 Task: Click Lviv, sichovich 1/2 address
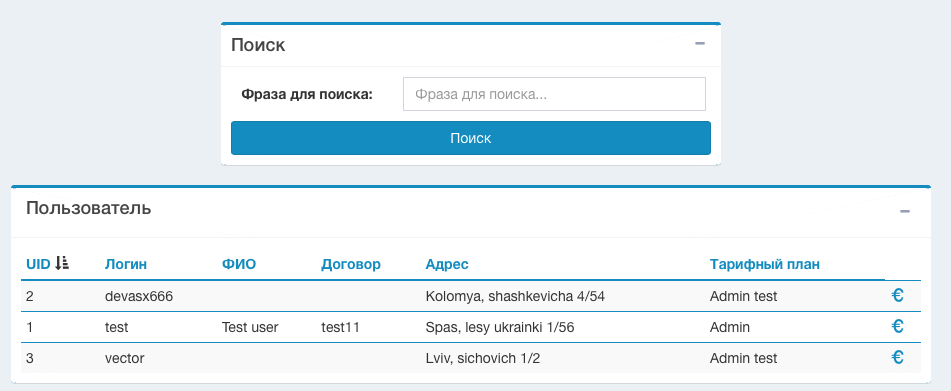(483, 358)
